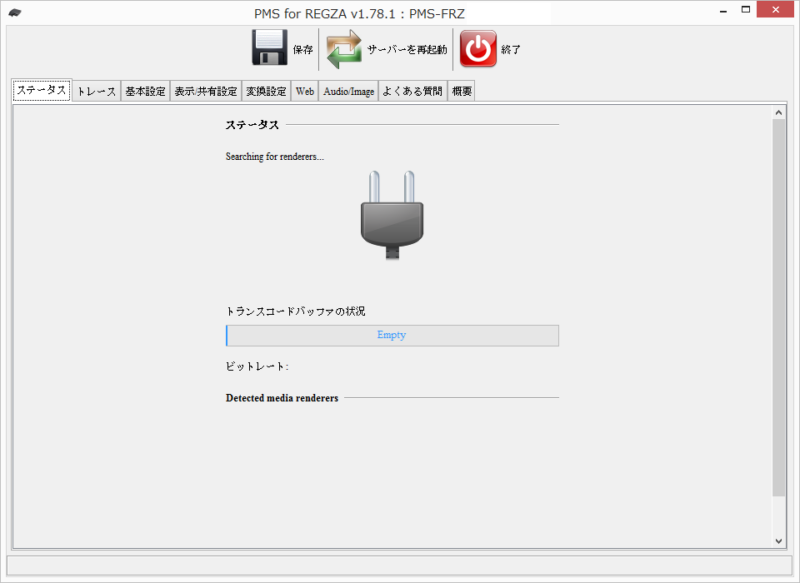Click the plug renderer status icon

coord(392,215)
